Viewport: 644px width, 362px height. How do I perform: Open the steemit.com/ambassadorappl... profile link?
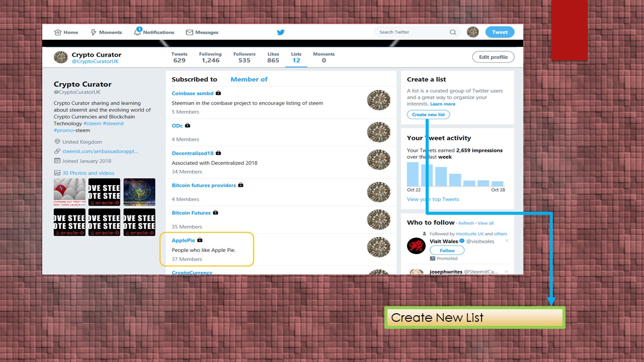[x=100, y=151]
